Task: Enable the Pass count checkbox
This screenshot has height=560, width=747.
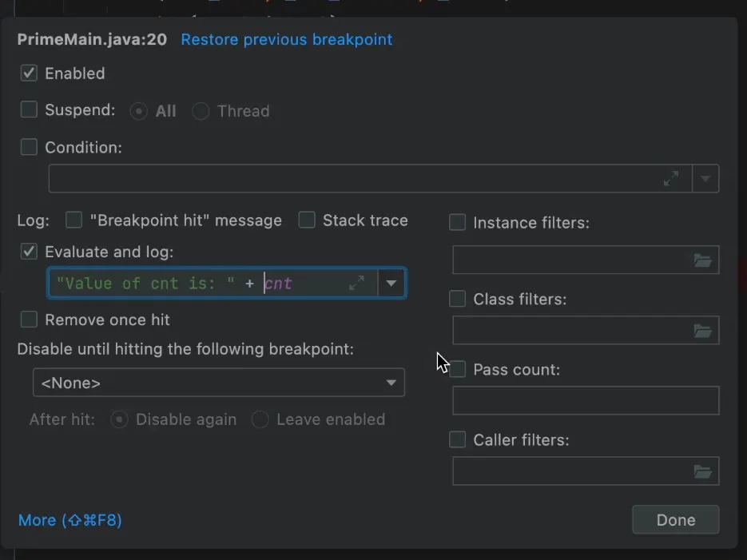Action: pyautogui.click(x=458, y=370)
